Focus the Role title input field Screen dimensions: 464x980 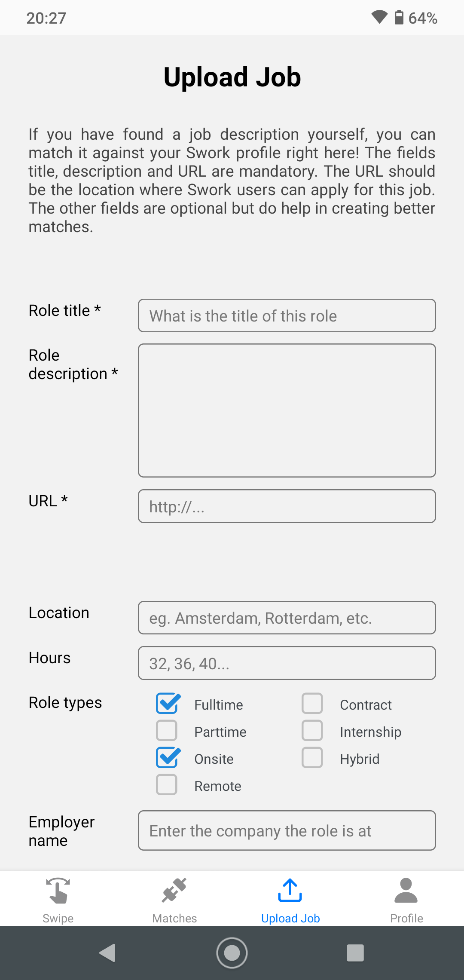tap(287, 315)
